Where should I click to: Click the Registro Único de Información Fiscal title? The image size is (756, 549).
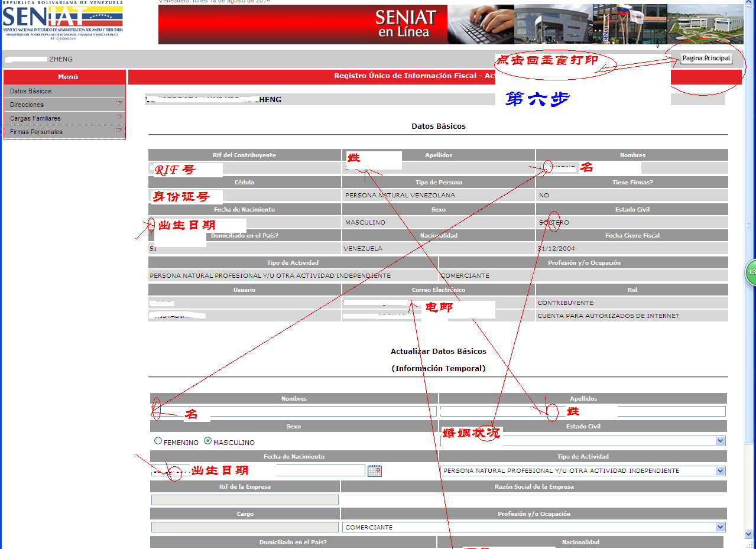414,76
